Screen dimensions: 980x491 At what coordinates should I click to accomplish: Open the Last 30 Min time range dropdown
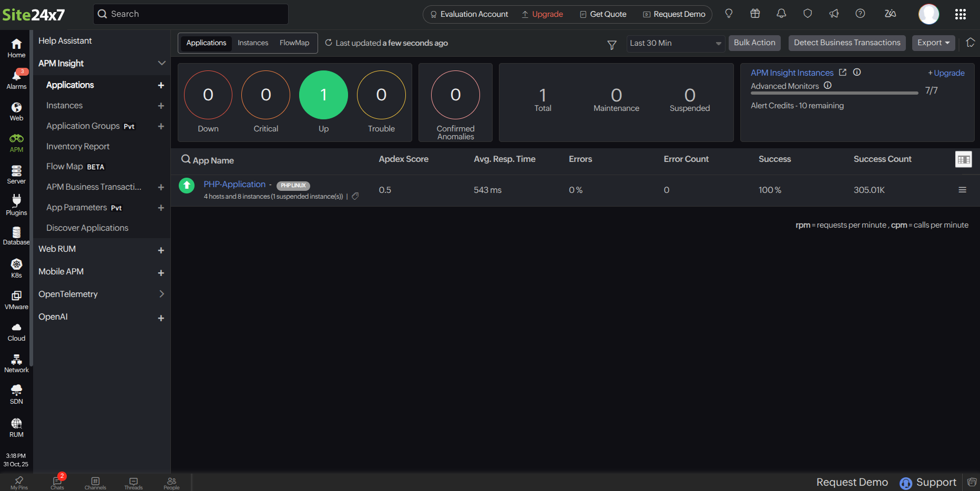point(675,43)
